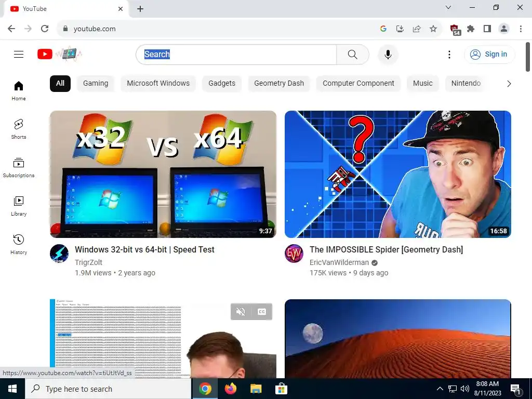Start voice search with the microphone
The width and height of the screenshot is (532, 399).
tap(388, 54)
